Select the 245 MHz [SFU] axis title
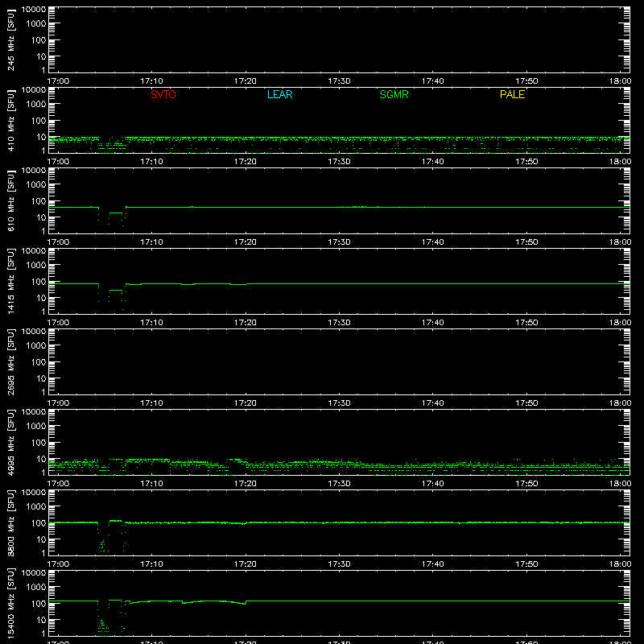644x644 pixels. [11, 39]
